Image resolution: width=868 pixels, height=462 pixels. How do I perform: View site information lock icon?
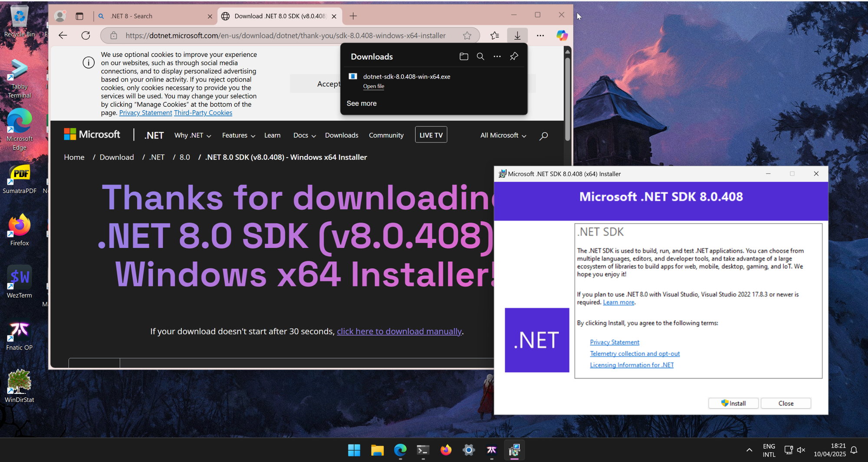114,36
